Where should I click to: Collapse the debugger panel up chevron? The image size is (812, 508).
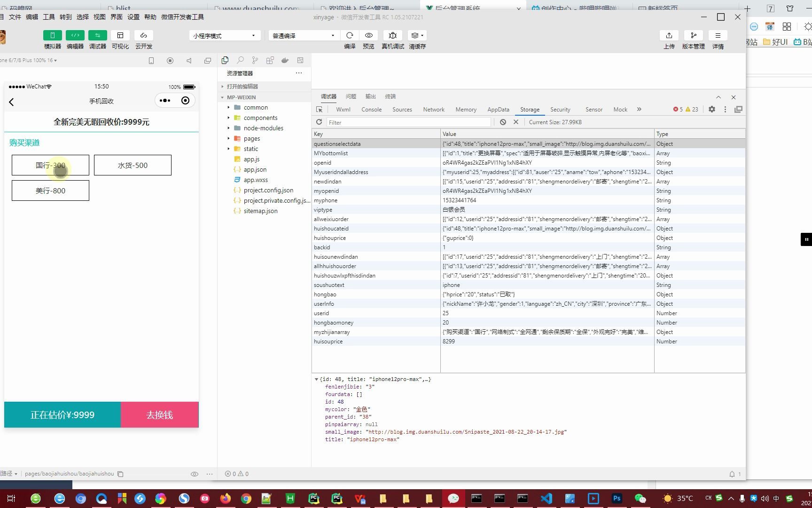coord(718,97)
